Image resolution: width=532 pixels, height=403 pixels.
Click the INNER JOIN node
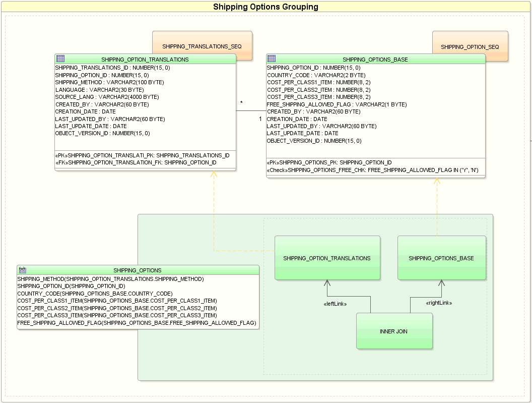click(x=394, y=331)
